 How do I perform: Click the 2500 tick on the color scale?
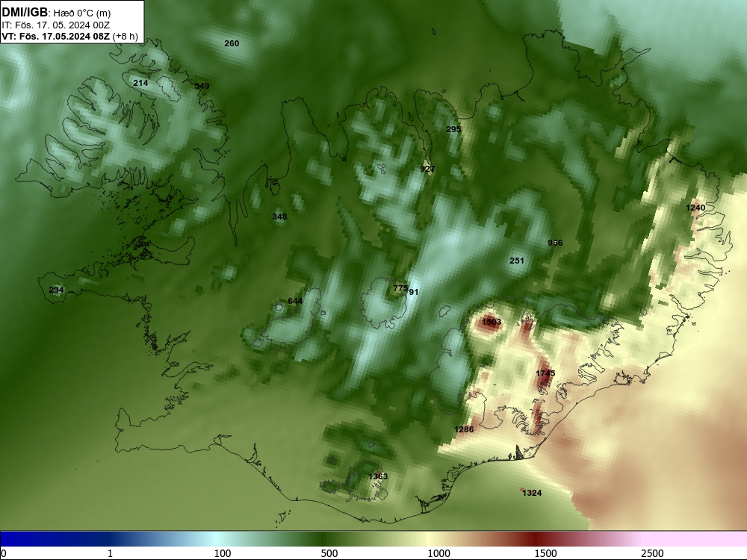(x=652, y=553)
